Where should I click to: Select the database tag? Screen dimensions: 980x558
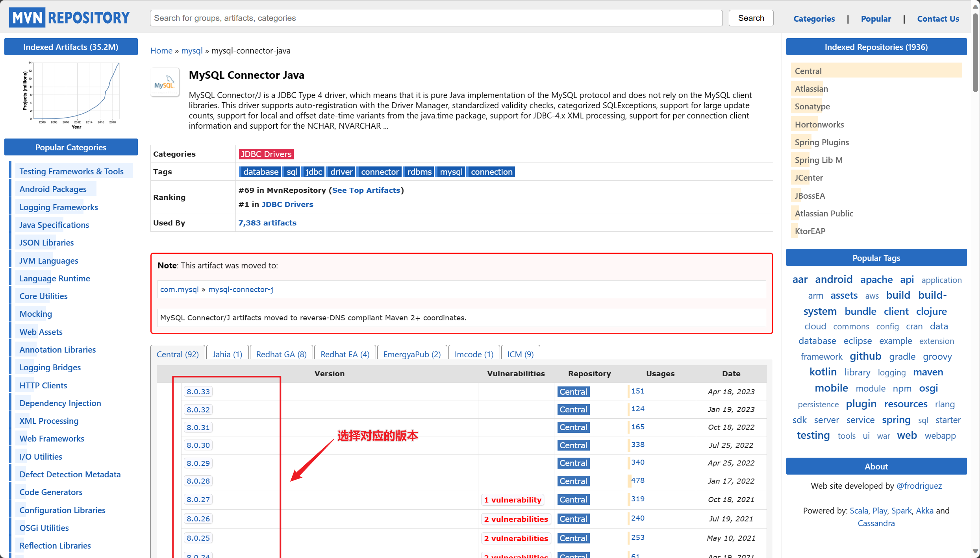[260, 172]
